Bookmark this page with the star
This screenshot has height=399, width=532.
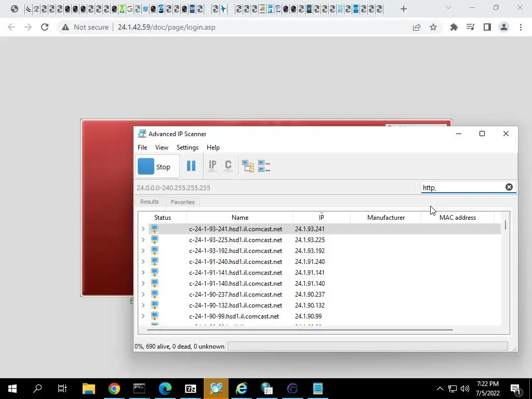(433, 27)
